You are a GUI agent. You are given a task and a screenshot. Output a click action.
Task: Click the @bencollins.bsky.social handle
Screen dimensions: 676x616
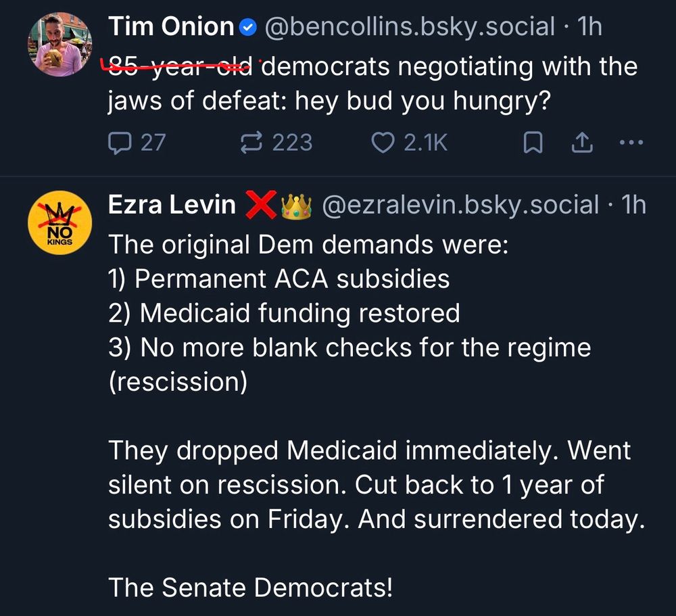click(x=409, y=27)
